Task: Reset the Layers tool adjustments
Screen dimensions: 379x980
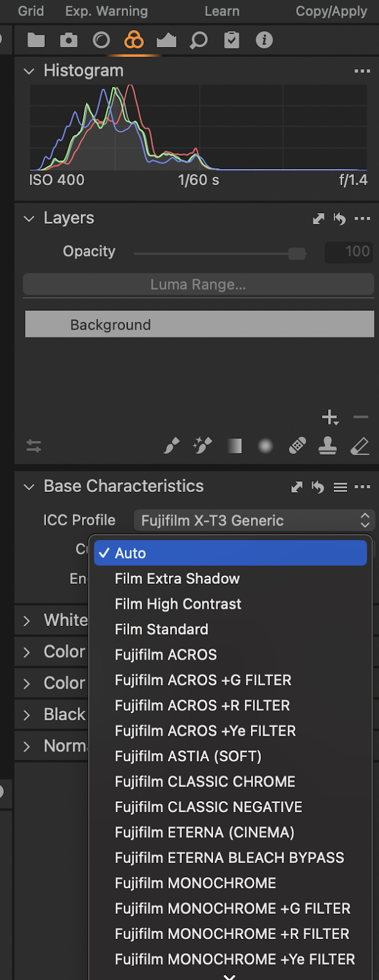Action: [x=340, y=219]
